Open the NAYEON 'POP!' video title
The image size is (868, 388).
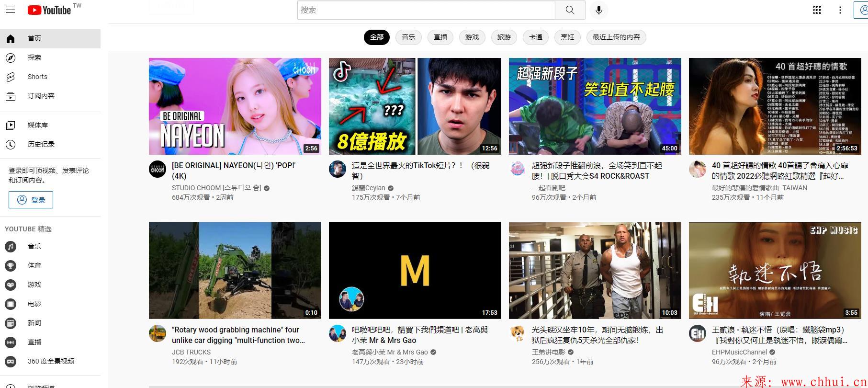[x=234, y=171]
